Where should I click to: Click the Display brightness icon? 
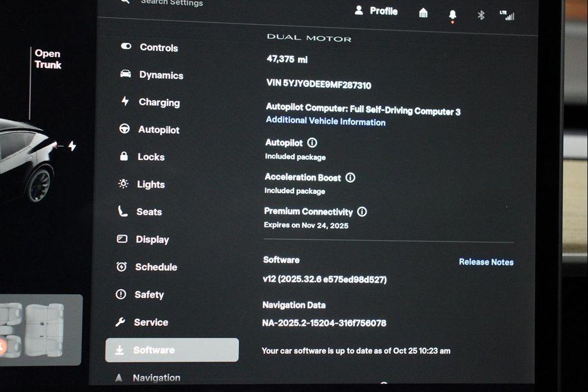click(121, 239)
